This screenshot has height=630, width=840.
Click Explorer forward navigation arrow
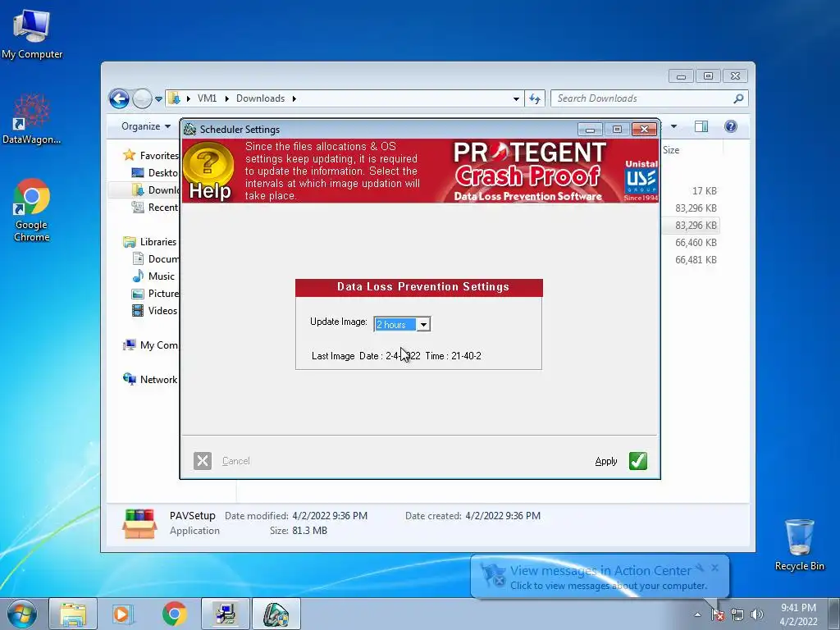click(x=142, y=98)
